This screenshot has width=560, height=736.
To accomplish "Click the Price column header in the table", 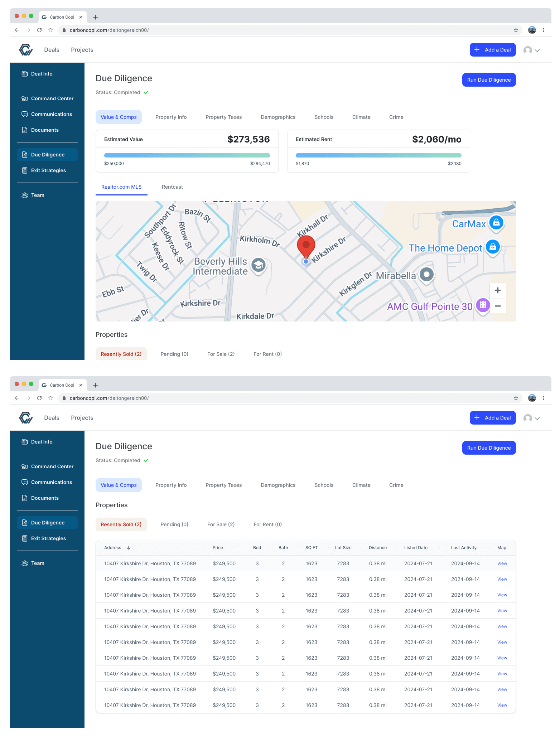I will click(x=218, y=548).
